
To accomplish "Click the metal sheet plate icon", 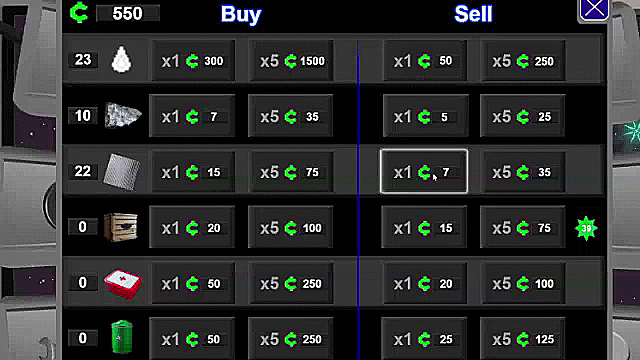I will 122,172.
